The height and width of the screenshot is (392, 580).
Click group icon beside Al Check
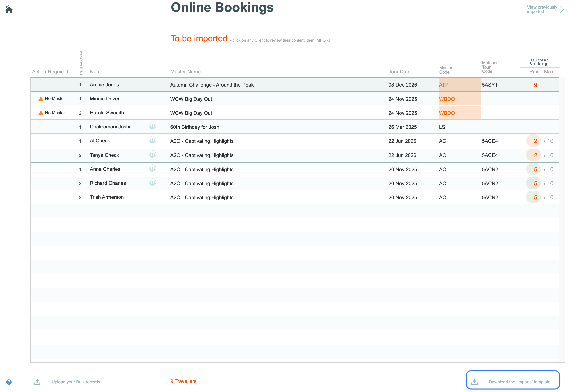click(152, 140)
